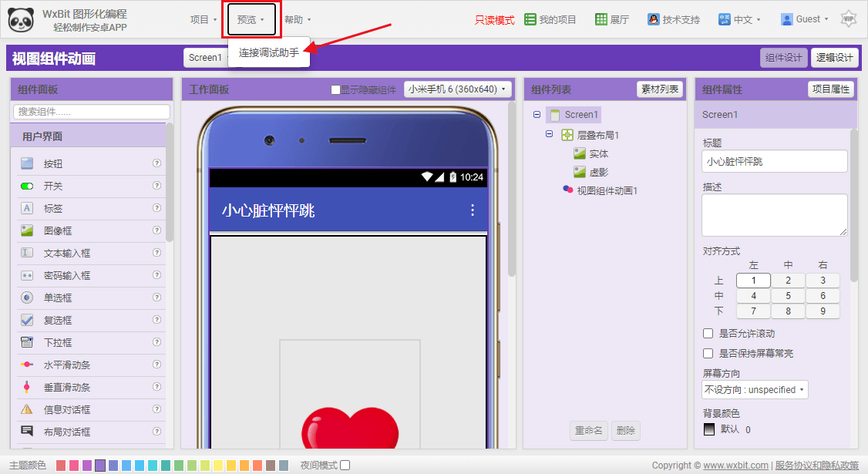Enable the 是否允许滚动 checkbox

click(x=708, y=334)
